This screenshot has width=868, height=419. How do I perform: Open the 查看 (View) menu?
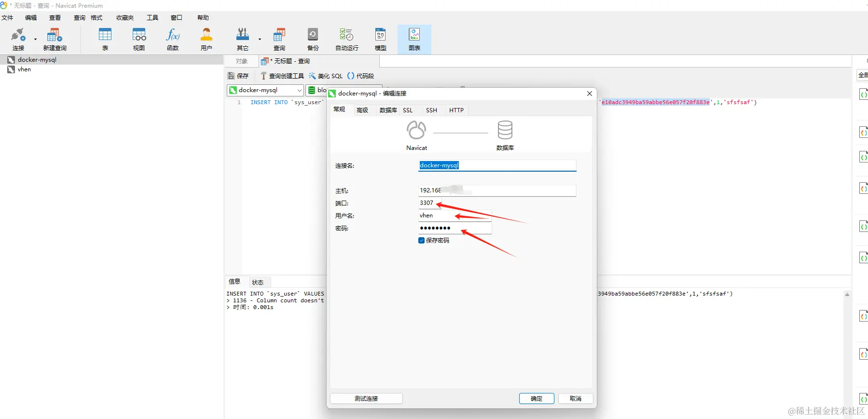[55, 18]
